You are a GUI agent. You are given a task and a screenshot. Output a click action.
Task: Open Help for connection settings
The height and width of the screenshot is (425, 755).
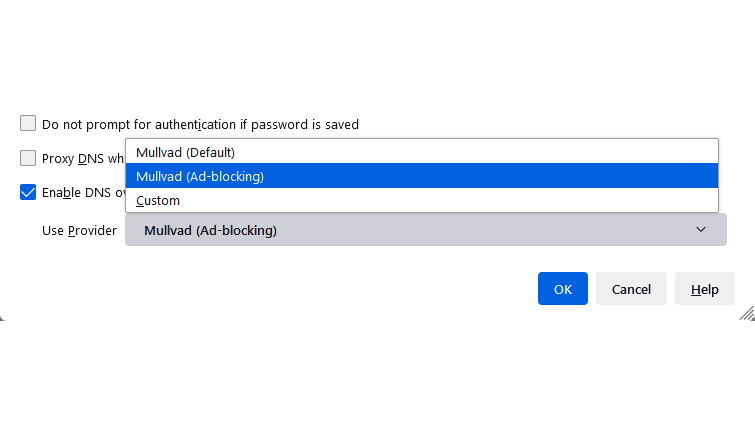[x=704, y=289]
